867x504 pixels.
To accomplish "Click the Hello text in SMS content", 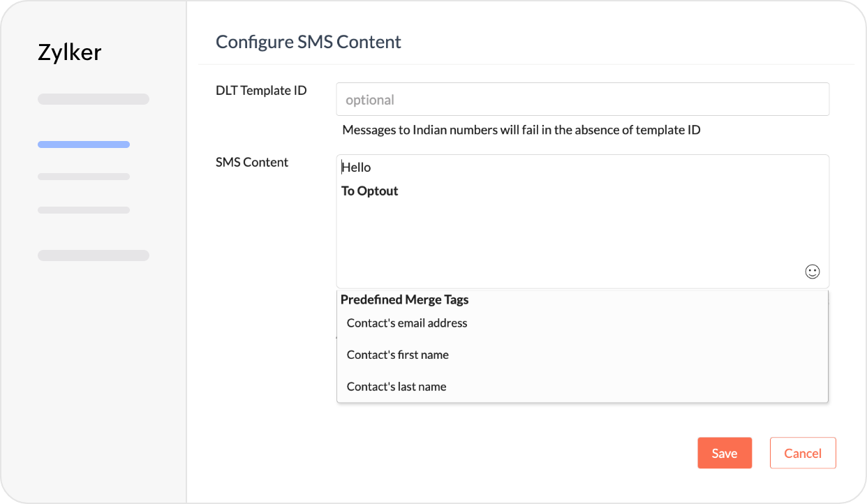I will [x=357, y=168].
